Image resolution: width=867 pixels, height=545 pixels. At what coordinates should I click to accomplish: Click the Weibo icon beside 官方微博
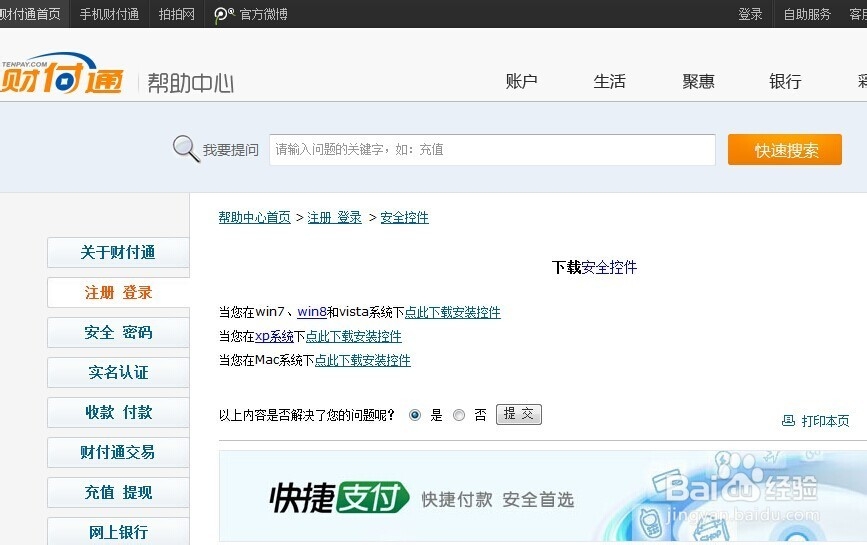(x=224, y=14)
